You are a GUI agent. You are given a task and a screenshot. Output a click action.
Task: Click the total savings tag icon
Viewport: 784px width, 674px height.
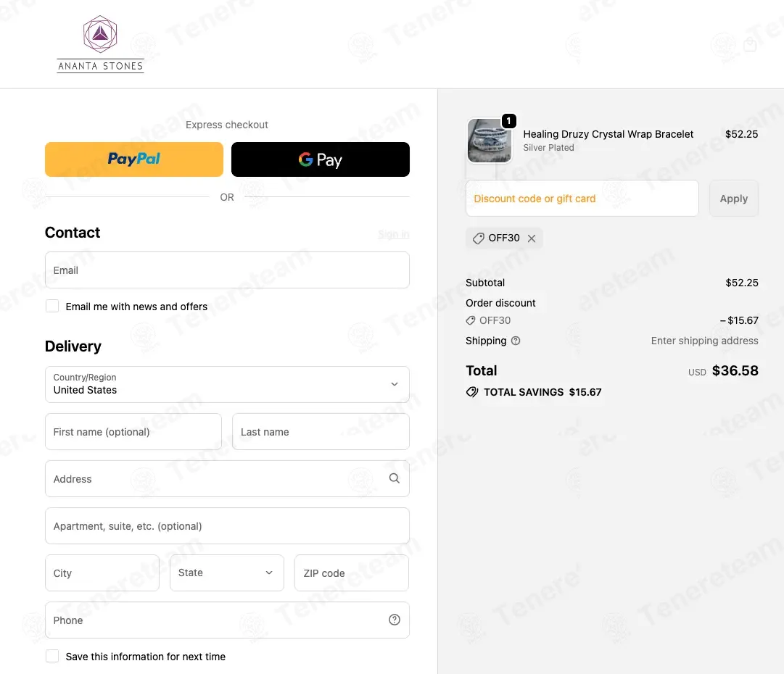tap(471, 392)
